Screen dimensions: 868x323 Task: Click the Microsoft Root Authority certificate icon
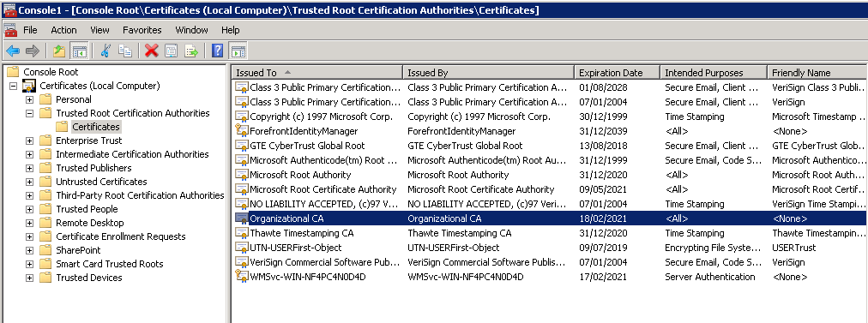tap(241, 175)
